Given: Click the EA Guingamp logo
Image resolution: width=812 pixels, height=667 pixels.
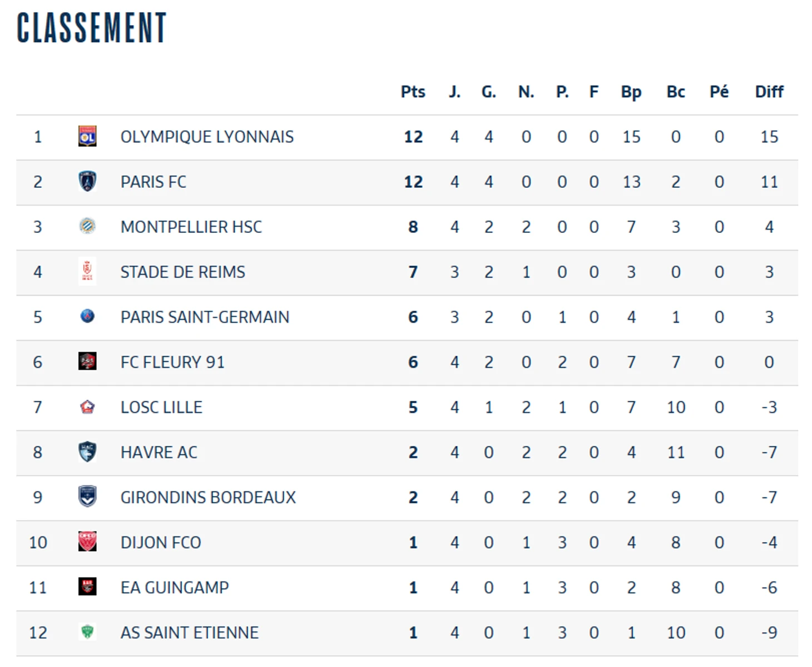Looking at the screenshot, I should [x=87, y=587].
